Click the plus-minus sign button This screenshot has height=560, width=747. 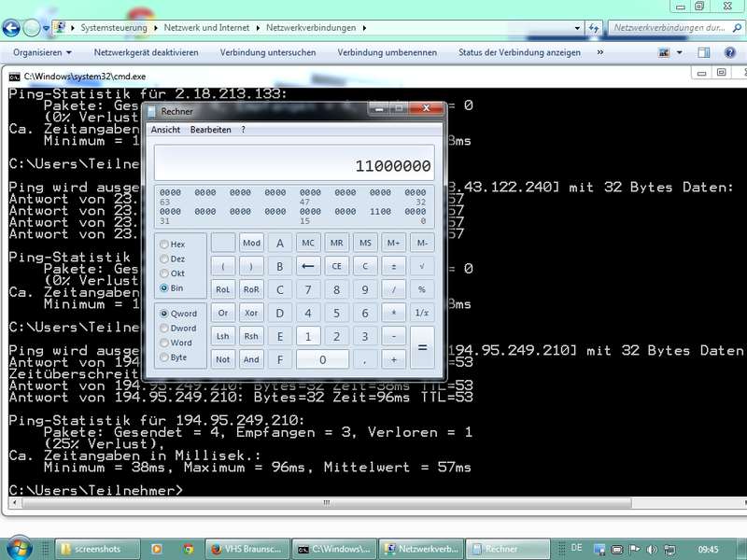click(x=393, y=266)
